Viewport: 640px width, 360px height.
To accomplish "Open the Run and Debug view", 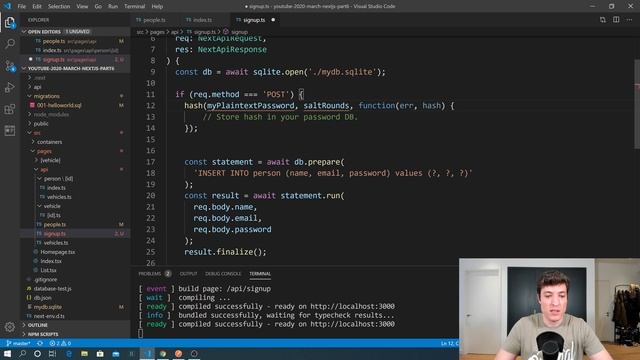I will (10, 87).
